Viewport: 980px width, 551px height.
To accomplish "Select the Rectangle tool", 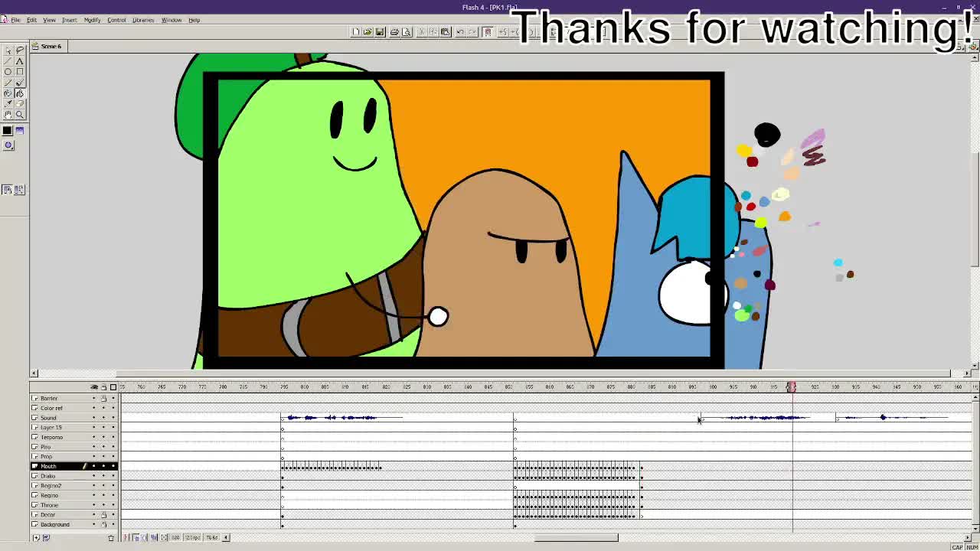I will click(20, 72).
